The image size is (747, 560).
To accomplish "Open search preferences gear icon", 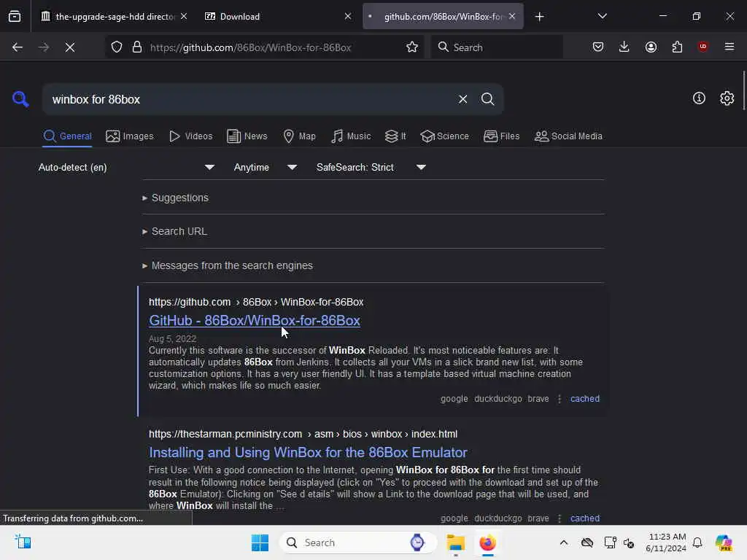I will (x=727, y=98).
